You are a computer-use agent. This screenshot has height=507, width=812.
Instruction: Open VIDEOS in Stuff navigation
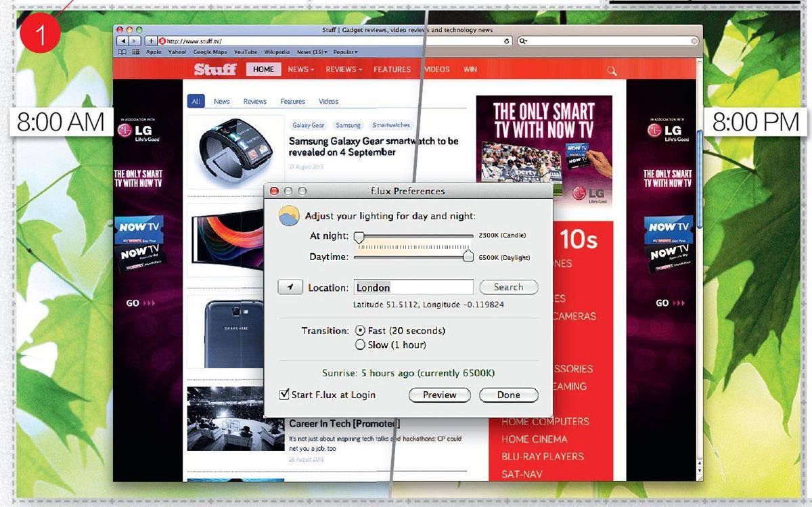coord(437,69)
